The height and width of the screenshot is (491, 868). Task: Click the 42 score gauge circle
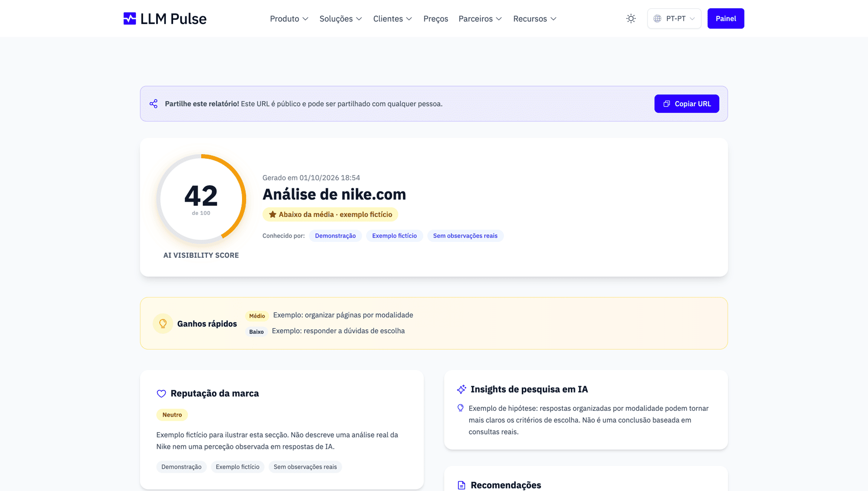pyautogui.click(x=201, y=199)
